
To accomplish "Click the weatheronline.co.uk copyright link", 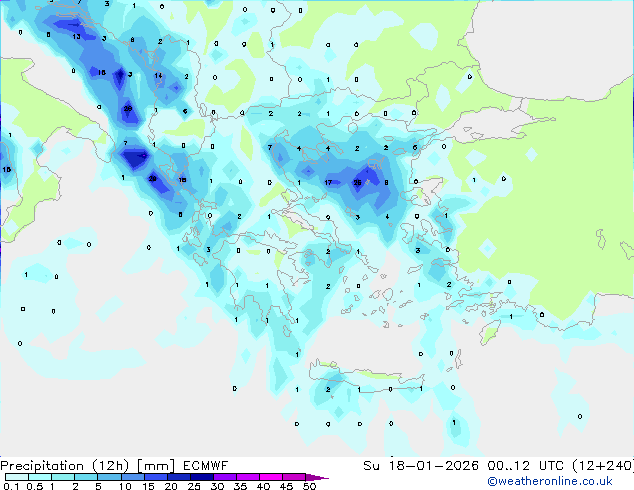I will click(549, 481).
